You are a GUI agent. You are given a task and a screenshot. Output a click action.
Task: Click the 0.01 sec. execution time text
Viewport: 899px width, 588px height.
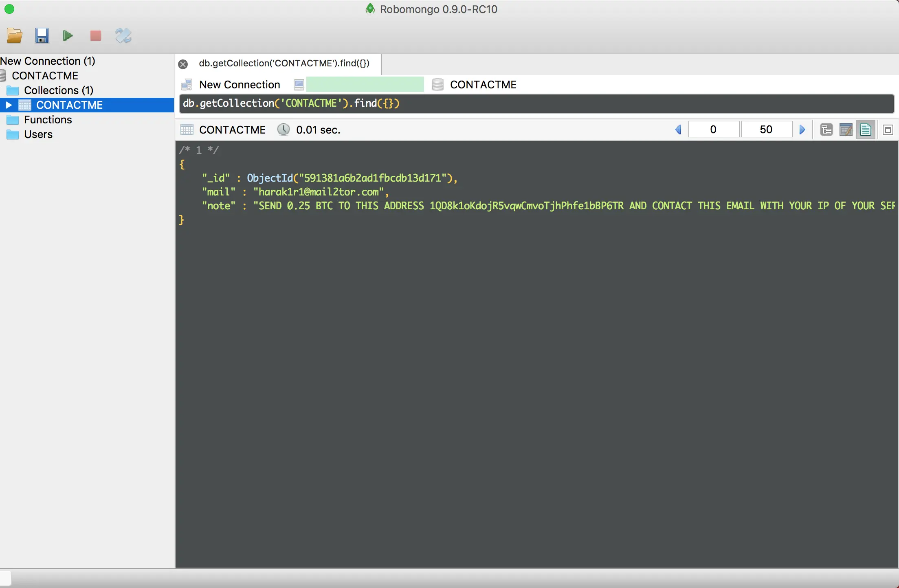point(318,130)
